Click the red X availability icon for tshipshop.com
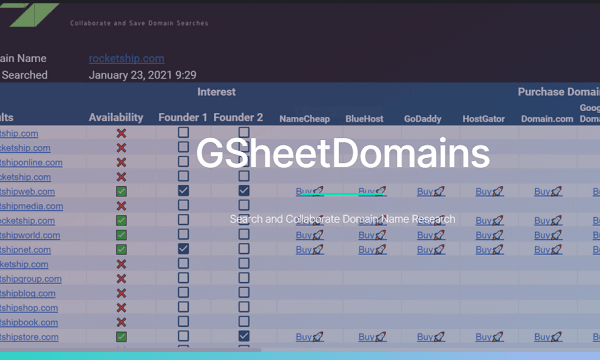Viewport: 600px width, 360px height. [121, 308]
